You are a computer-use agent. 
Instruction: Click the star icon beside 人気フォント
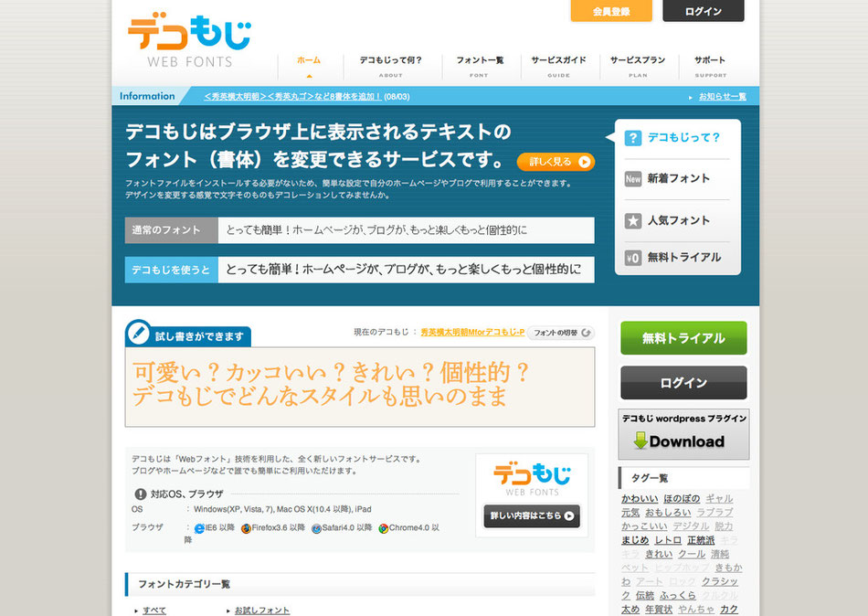click(x=633, y=221)
